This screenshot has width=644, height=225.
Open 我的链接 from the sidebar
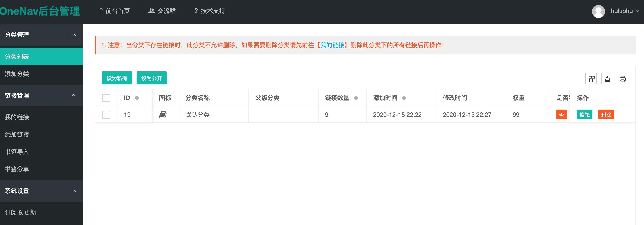(x=16, y=117)
